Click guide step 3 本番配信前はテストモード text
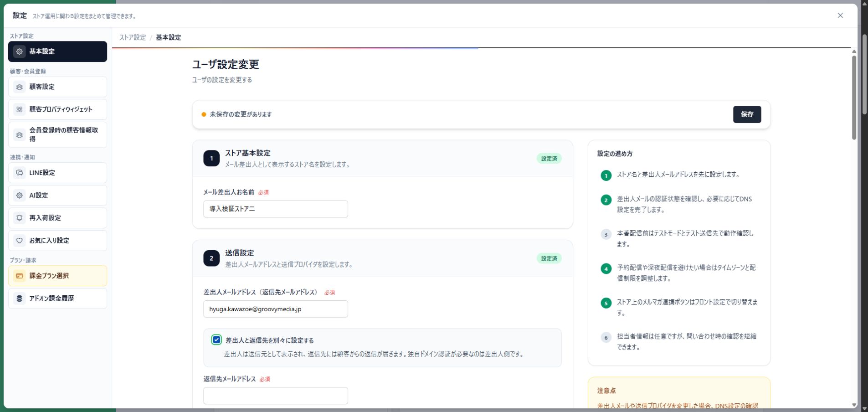Image resolution: width=868 pixels, height=412 pixels. tap(685, 239)
